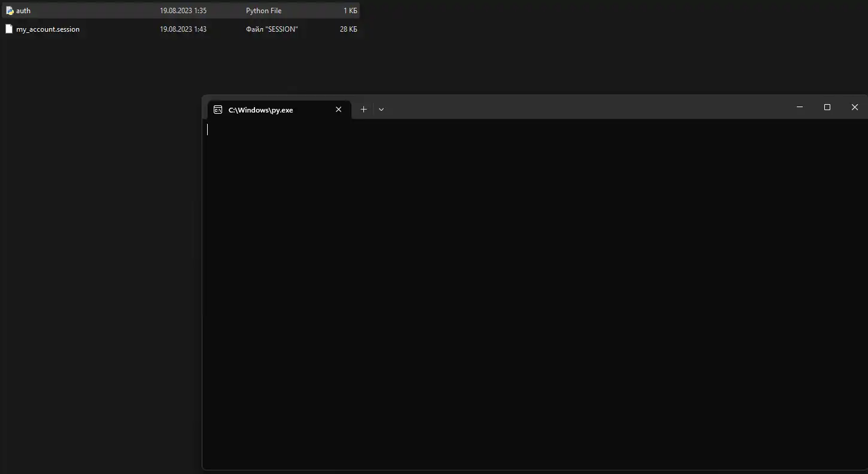
Task: Click the my_account.session blank file icon
Action: click(x=9, y=29)
